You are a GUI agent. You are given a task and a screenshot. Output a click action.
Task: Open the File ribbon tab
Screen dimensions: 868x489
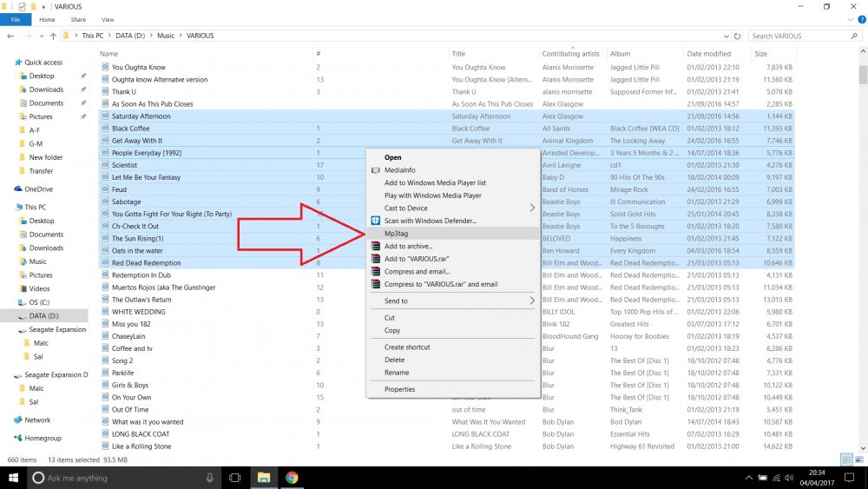(16, 19)
